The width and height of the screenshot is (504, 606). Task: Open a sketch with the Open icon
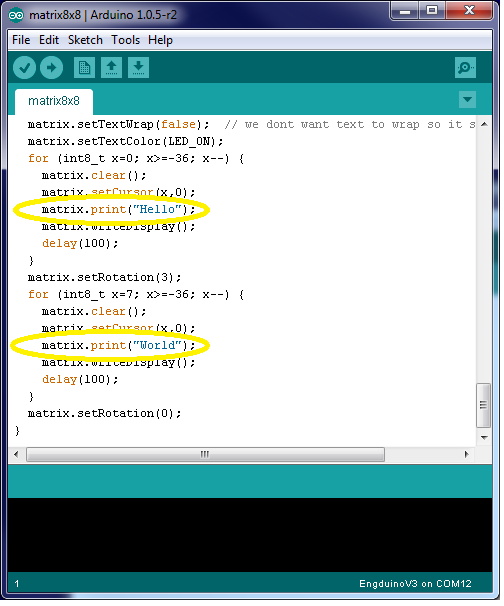(x=111, y=68)
